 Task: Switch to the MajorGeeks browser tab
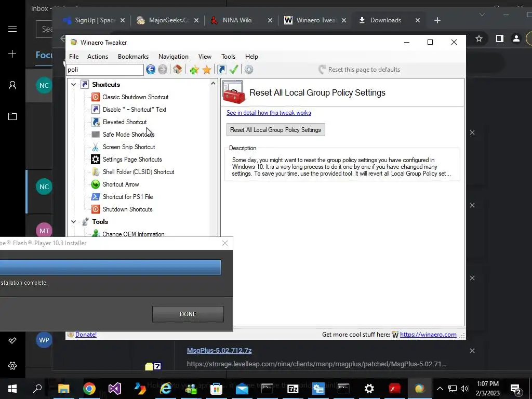[168, 20]
